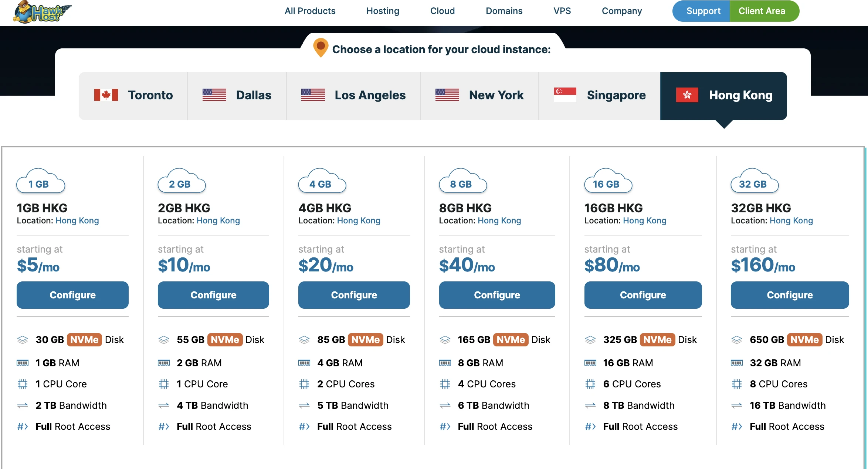Click the US flag beside Dallas
The width and height of the screenshot is (868, 469).
pos(214,95)
